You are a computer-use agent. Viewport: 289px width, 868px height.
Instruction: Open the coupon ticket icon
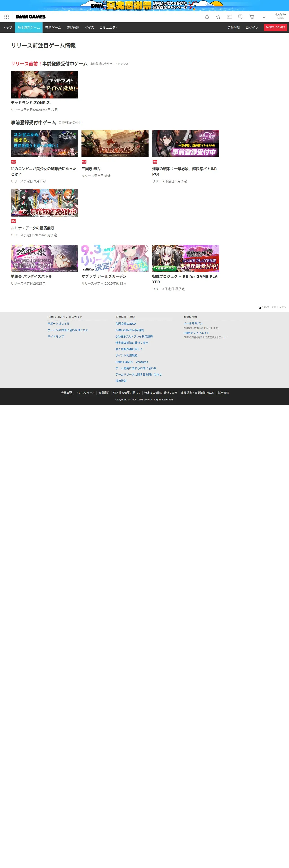click(229, 17)
